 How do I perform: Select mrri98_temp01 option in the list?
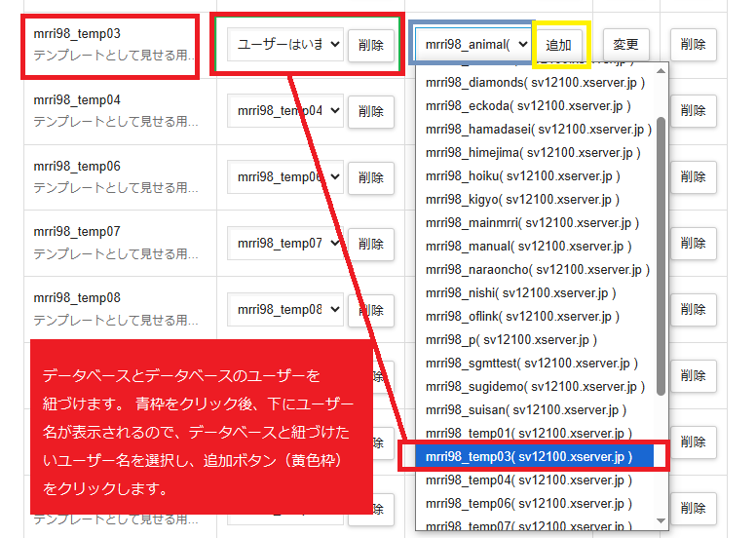coord(527,433)
